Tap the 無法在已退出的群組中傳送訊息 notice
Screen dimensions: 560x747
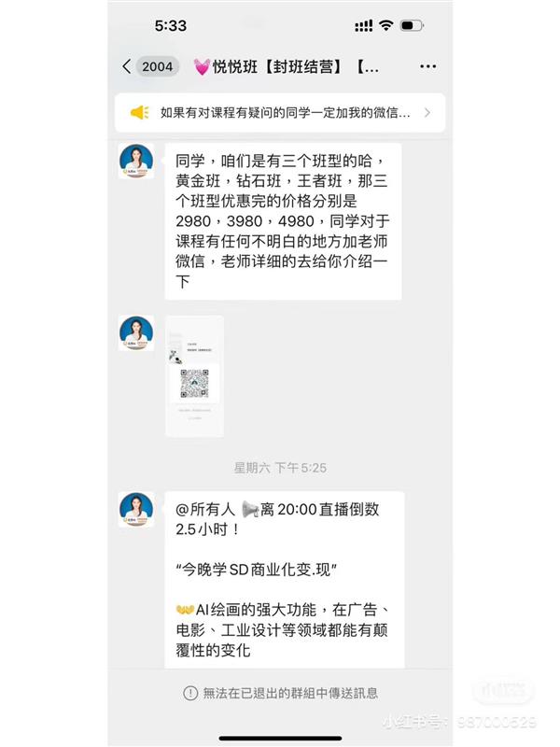point(281,693)
